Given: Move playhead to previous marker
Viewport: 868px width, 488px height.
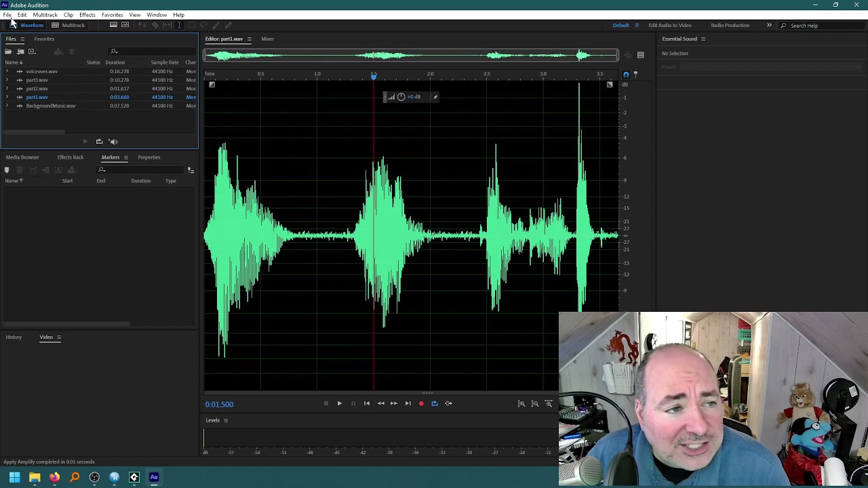Looking at the screenshot, I should pyautogui.click(x=367, y=403).
